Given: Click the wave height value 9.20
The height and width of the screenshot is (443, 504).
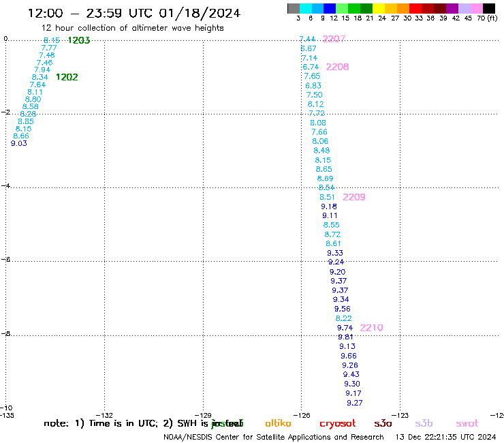Looking at the screenshot, I should pyautogui.click(x=338, y=272).
